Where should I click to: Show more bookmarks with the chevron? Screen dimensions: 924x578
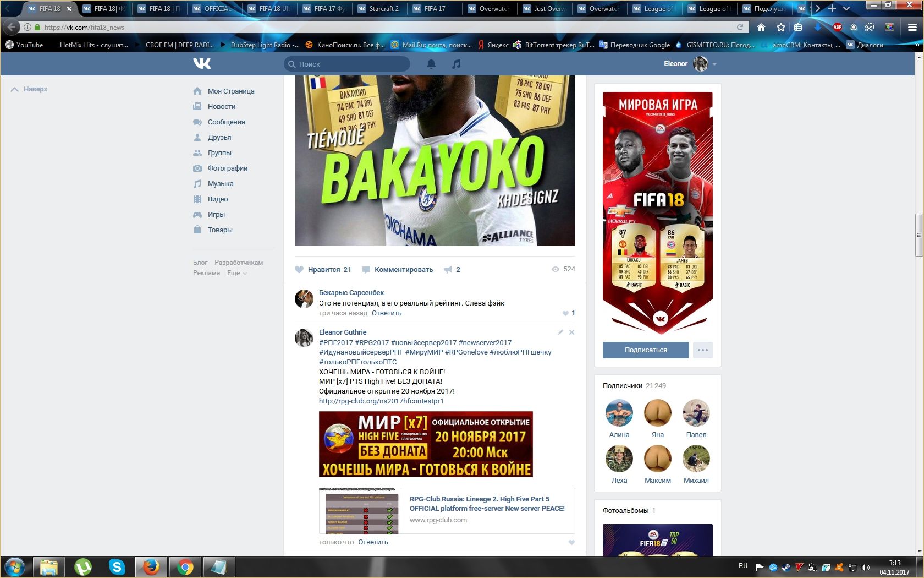(917, 45)
